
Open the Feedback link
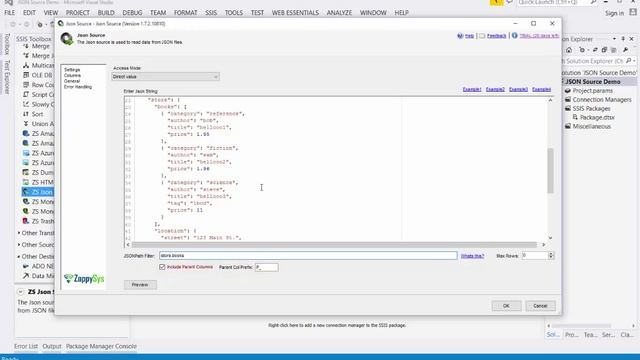pyautogui.click(x=496, y=36)
